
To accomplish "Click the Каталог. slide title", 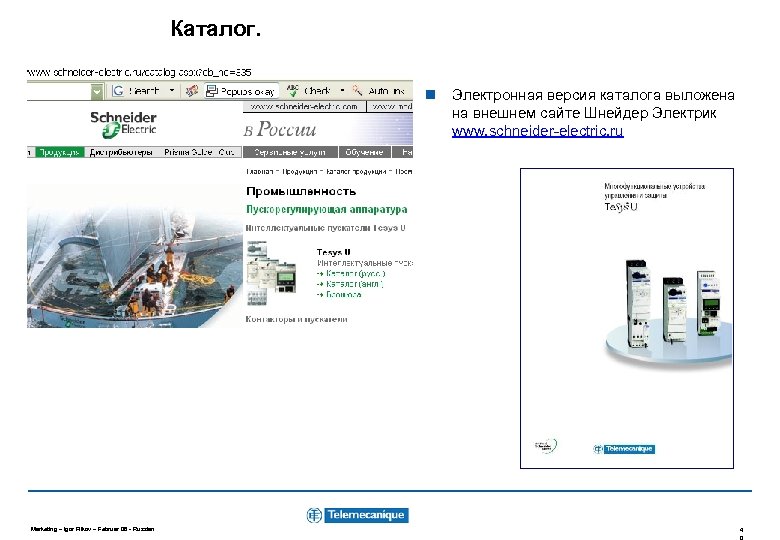I will pos(215,28).
